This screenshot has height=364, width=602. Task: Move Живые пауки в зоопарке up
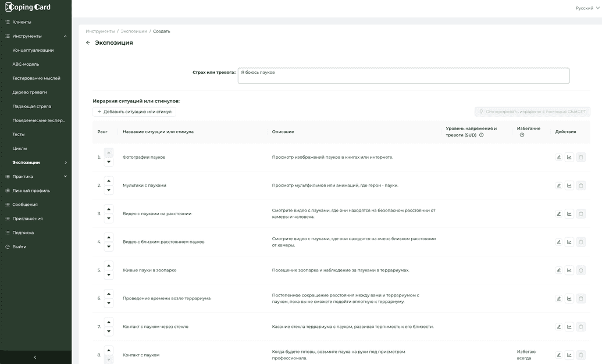point(109,265)
